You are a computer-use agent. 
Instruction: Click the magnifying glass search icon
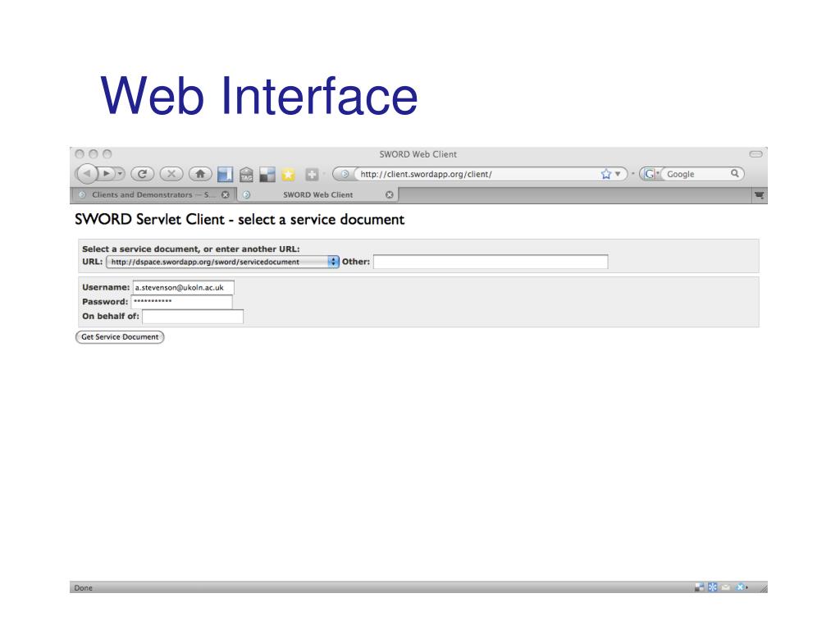click(x=735, y=174)
